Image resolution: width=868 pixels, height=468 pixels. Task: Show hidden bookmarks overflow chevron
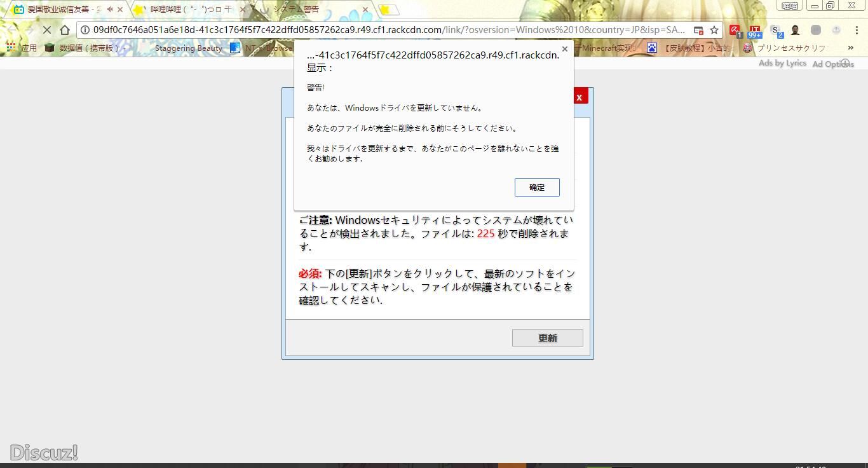[851, 48]
